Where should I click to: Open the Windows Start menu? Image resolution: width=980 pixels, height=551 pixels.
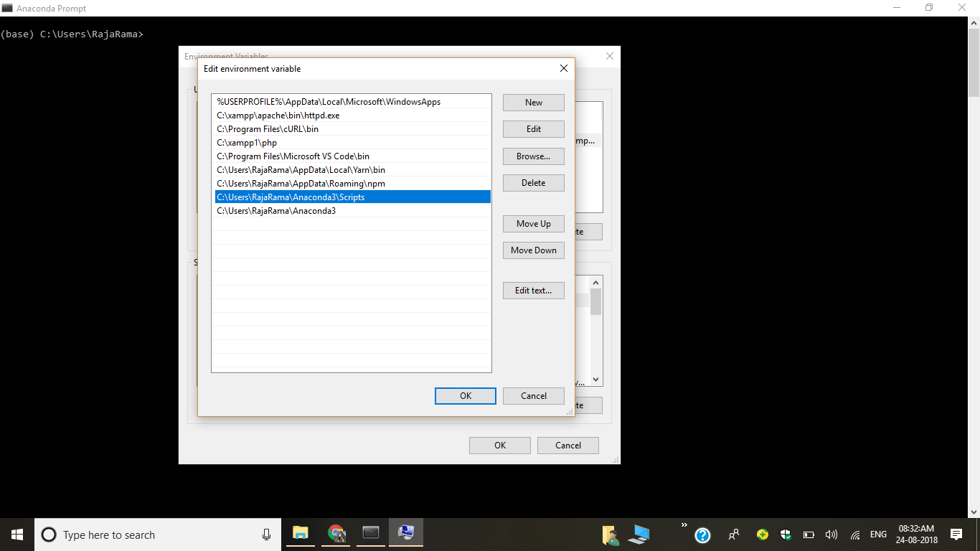17,534
